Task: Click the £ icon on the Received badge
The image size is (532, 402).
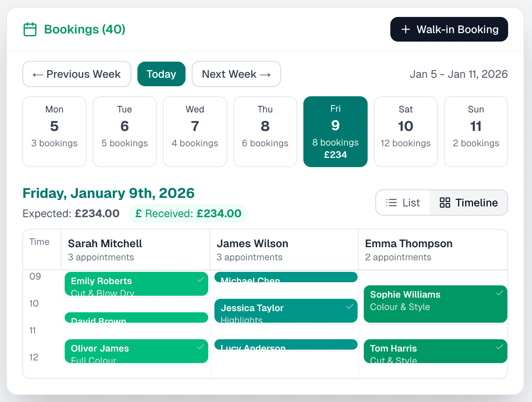Action: coord(139,213)
